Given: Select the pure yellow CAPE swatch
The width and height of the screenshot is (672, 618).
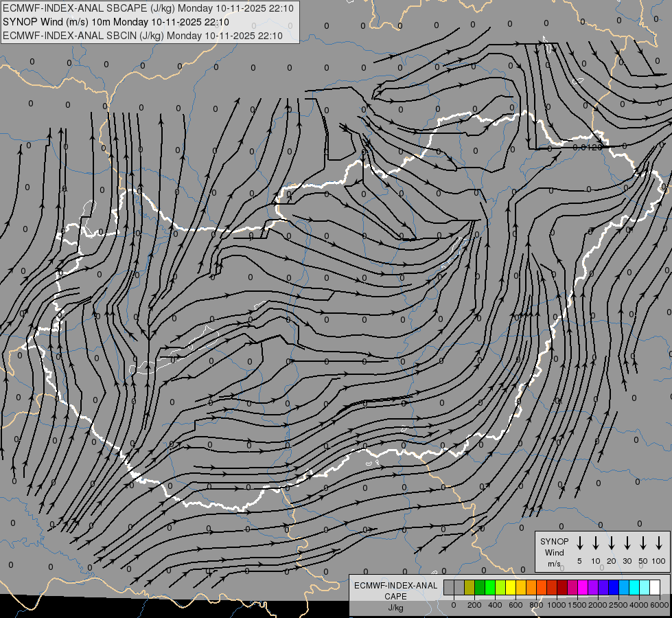Looking at the screenshot, I should [x=511, y=587].
